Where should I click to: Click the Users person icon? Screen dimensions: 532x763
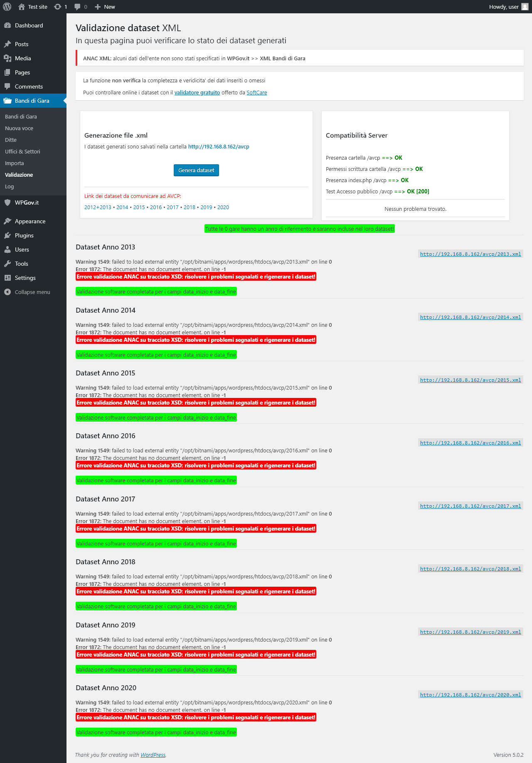[7, 249]
